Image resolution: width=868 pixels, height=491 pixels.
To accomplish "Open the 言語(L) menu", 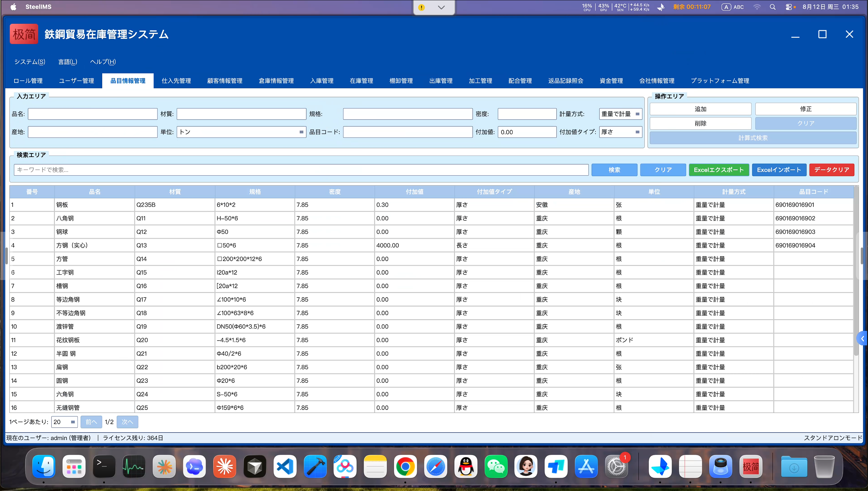I will tap(68, 62).
